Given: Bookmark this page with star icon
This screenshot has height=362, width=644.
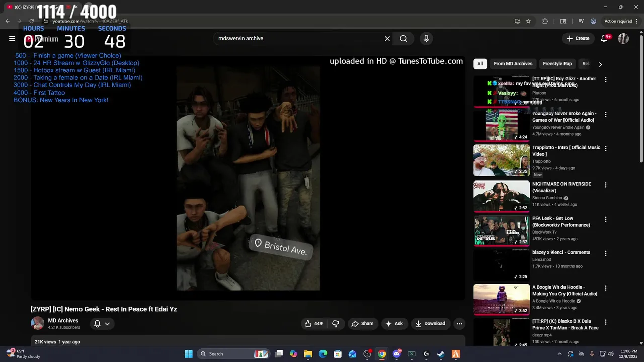Looking at the screenshot, I should pos(528,21).
